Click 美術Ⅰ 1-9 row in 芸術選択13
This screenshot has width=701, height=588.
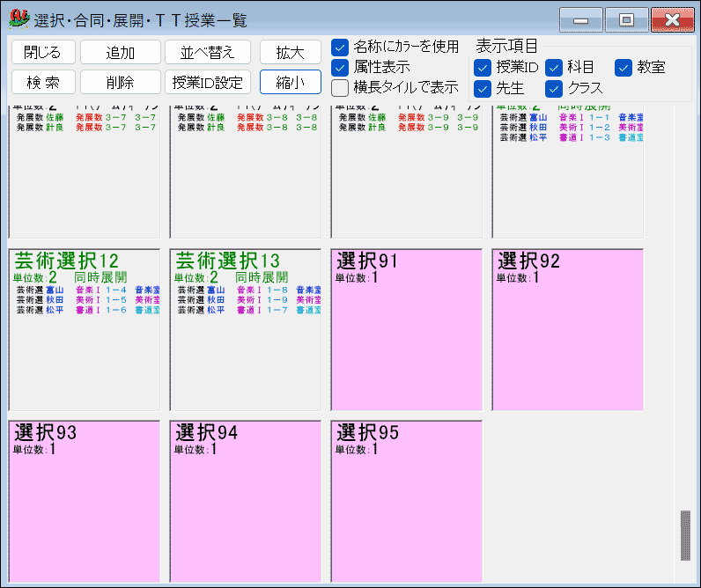click(x=248, y=300)
